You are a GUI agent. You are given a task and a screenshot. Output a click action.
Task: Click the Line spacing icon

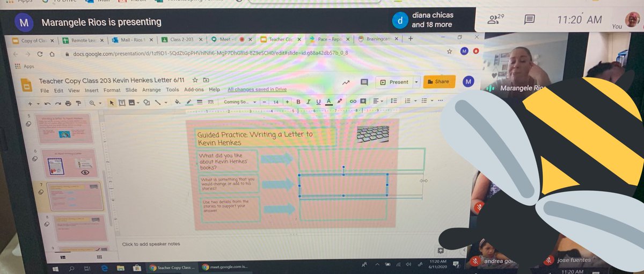(x=393, y=101)
